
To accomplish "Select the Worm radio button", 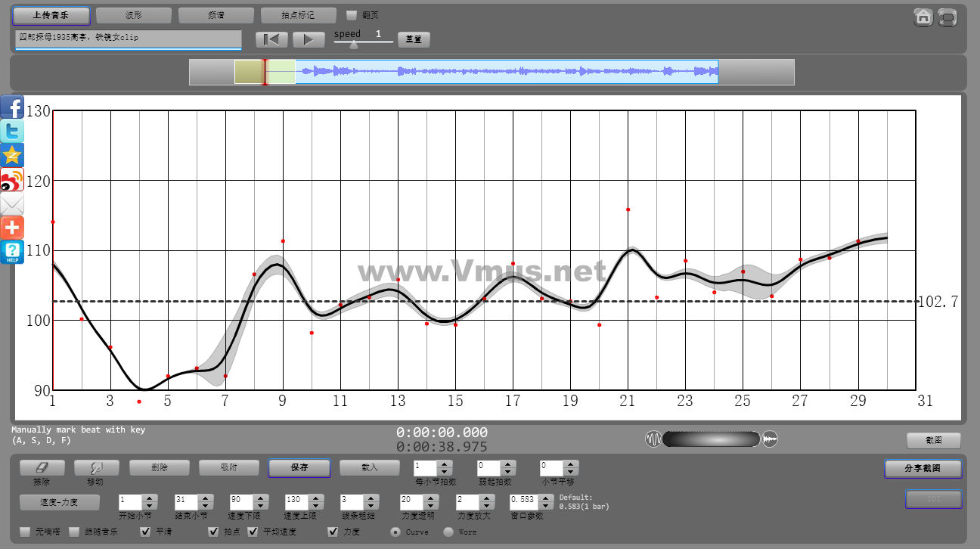I will (448, 532).
